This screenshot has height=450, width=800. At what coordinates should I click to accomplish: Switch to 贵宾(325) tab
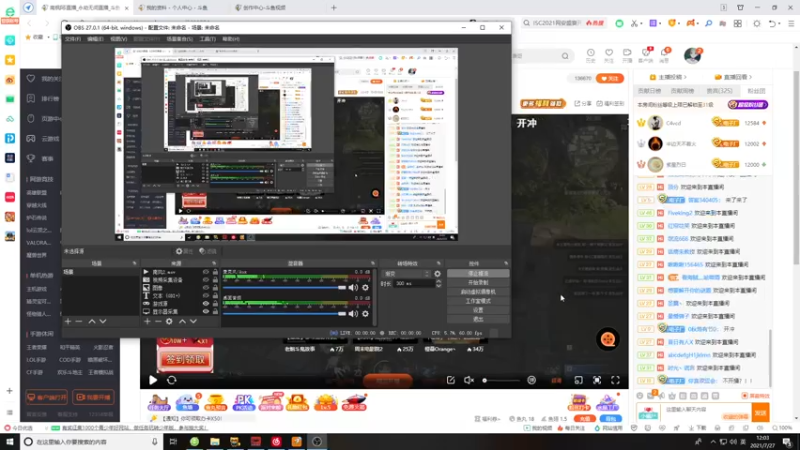(719, 91)
